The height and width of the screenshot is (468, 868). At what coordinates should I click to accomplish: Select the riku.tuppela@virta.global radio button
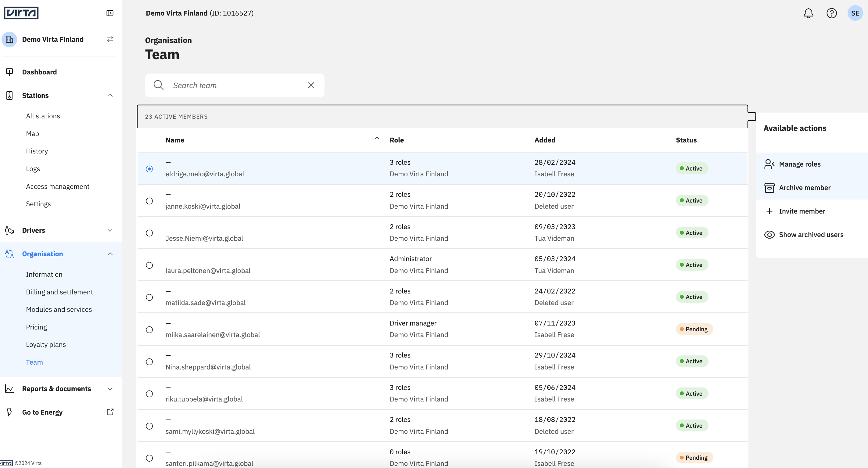point(149,394)
